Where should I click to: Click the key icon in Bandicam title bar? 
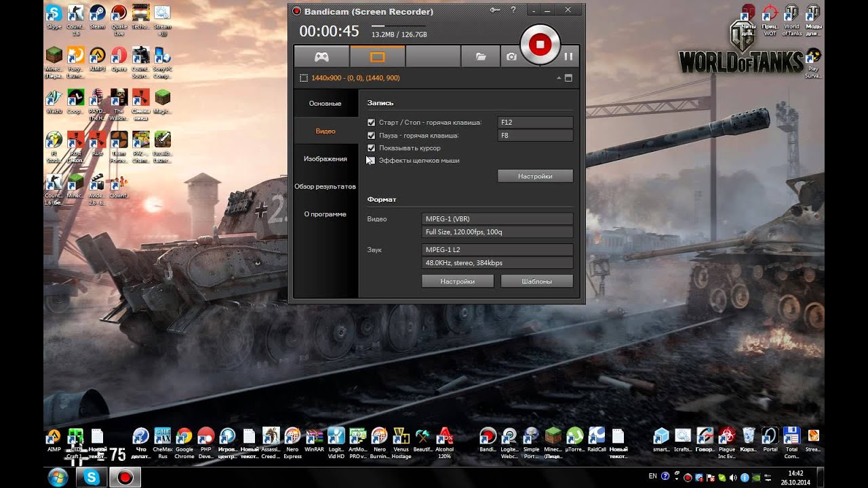point(495,10)
